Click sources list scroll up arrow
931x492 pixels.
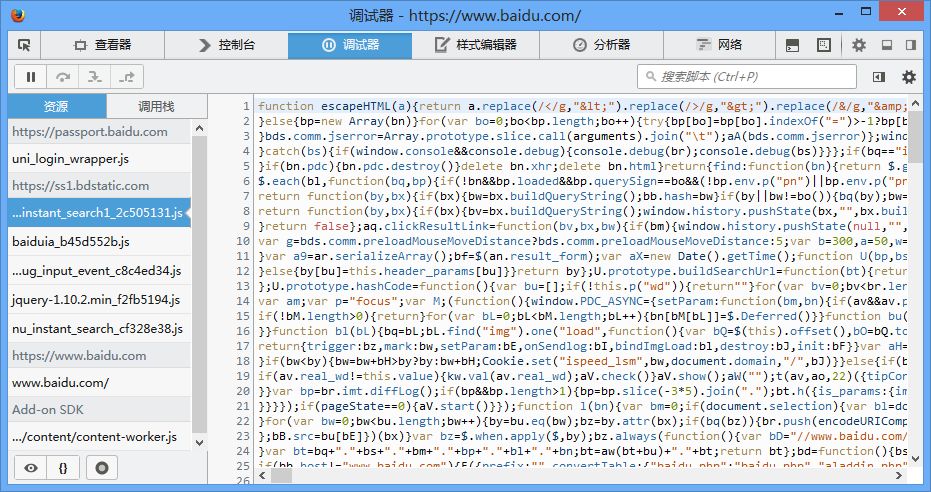pos(200,128)
